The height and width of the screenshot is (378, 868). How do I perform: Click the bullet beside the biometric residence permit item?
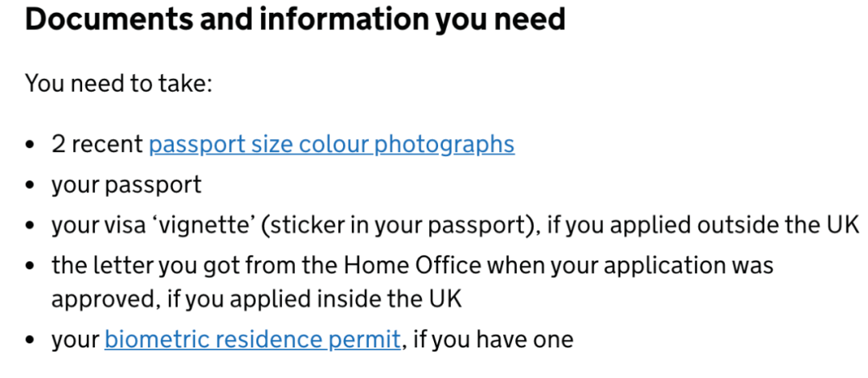[31, 340]
